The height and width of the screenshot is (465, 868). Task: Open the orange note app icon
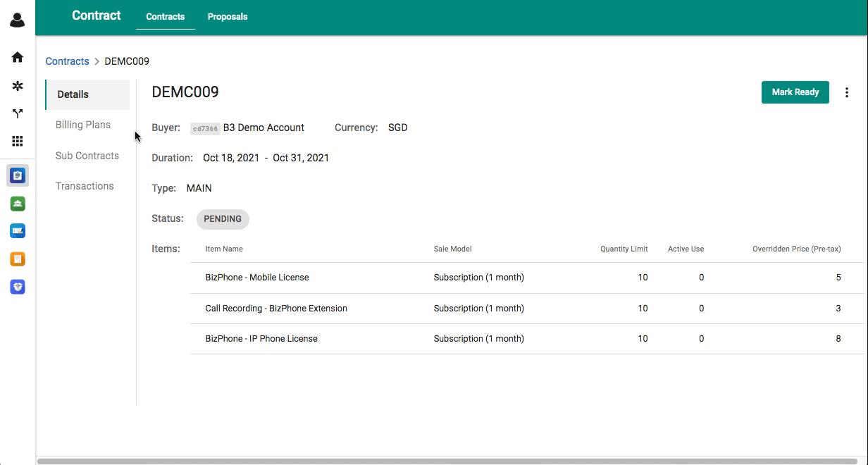coord(18,259)
